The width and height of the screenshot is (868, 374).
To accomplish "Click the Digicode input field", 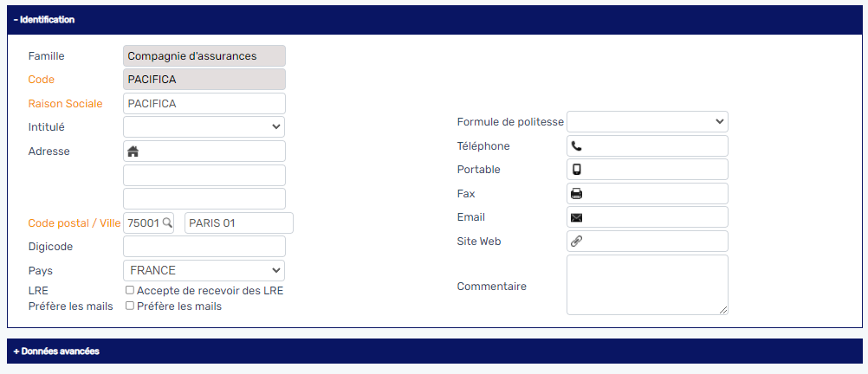I will (204, 247).
